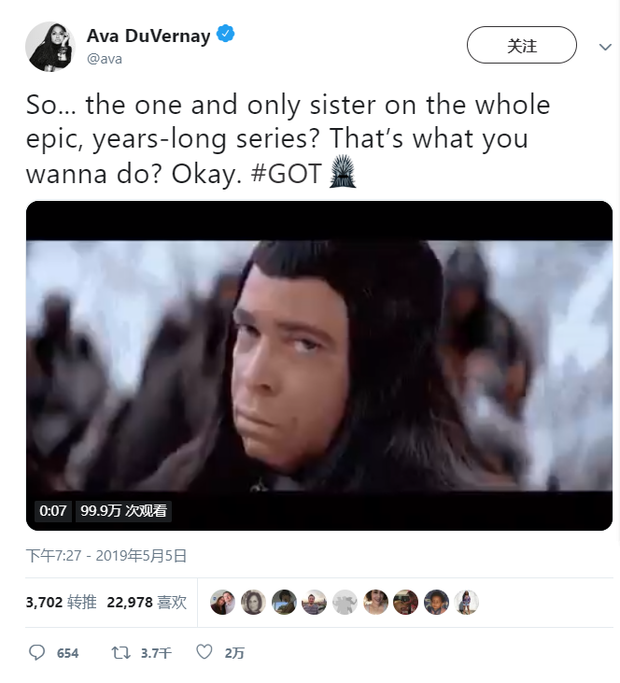Image resolution: width=620 pixels, height=683 pixels.
Task: Open the @ava handle link
Action: 105,59
